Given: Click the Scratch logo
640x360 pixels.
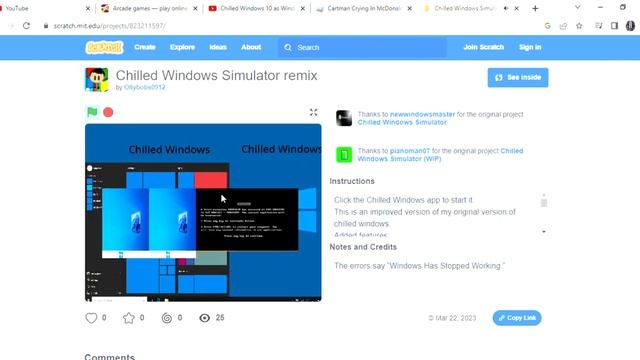Looking at the screenshot, I should (104, 47).
